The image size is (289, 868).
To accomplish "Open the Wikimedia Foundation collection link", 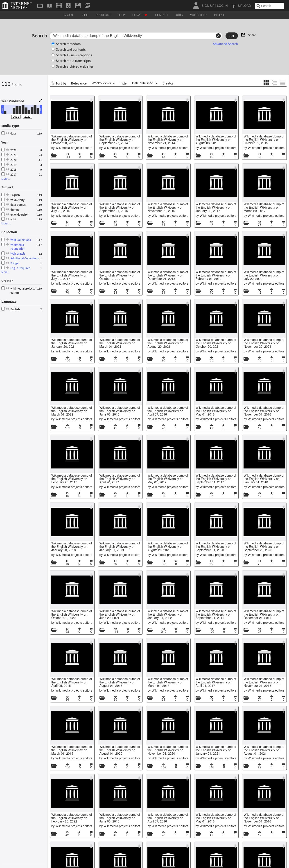I will pos(18,247).
